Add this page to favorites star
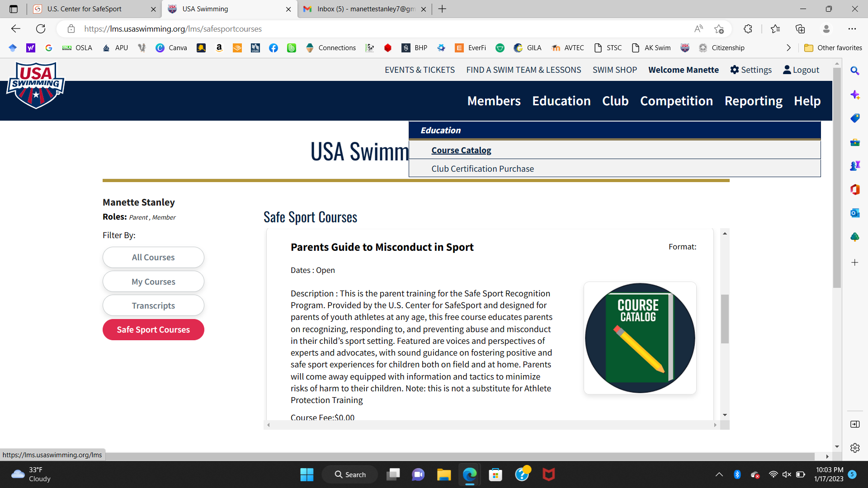Image resolution: width=868 pixels, height=488 pixels. (x=719, y=29)
